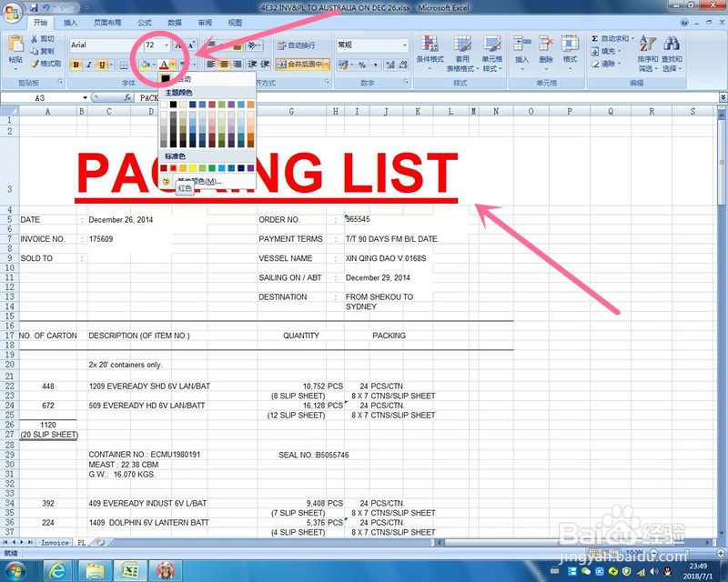The image size is (728, 582).
Task: Click 其他颜色 more colors option
Action: click(200, 182)
